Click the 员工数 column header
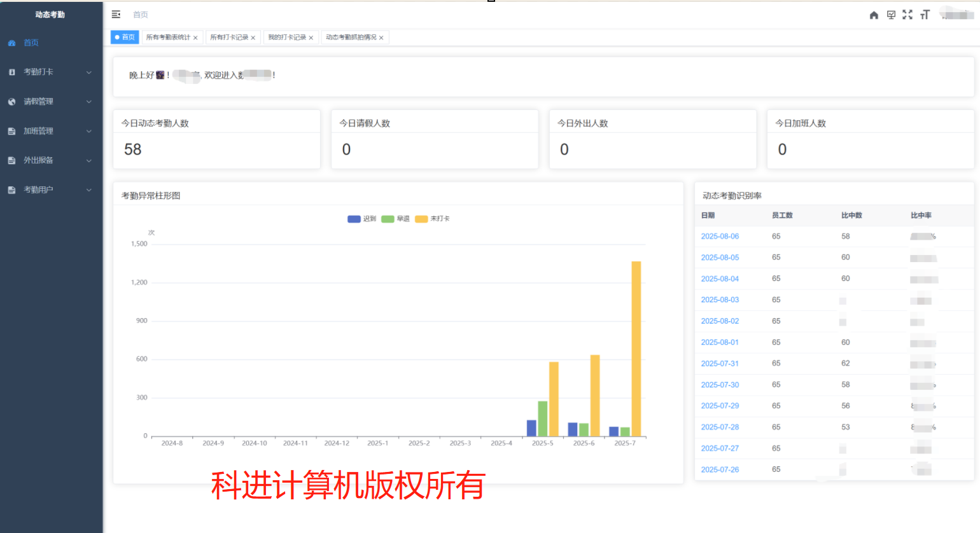Image resolution: width=980 pixels, height=533 pixels. (782, 216)
